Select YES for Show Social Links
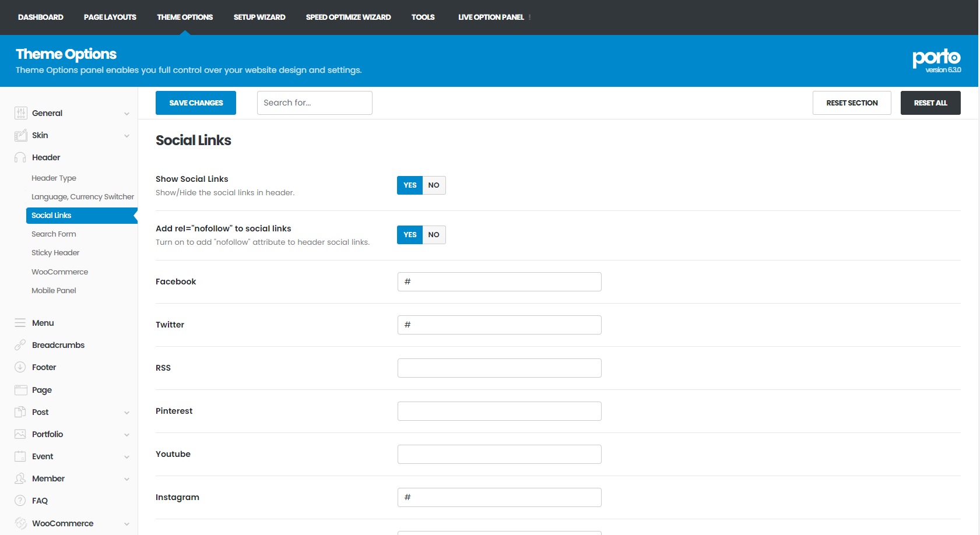This screenshot has width=980, height=535. tap(410, 185)
